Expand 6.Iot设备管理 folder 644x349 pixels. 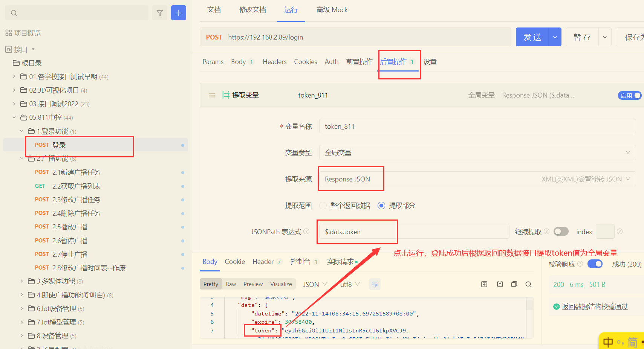pos(21,308)
